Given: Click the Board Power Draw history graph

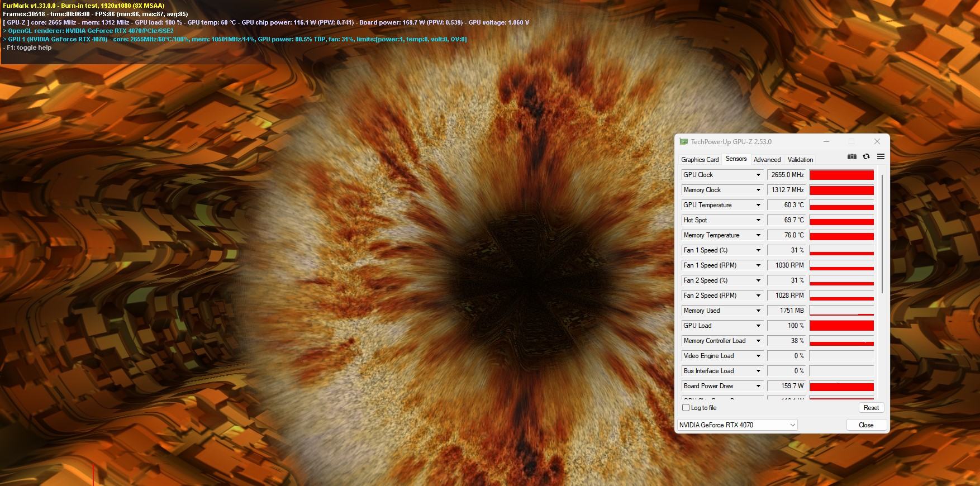Looking at the screenshot, I should (x=841, y=386).
